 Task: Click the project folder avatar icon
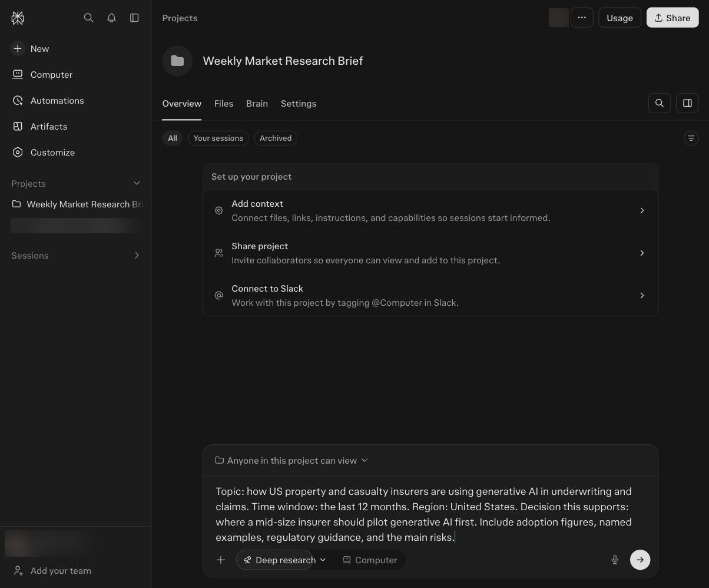pos(177,61)
